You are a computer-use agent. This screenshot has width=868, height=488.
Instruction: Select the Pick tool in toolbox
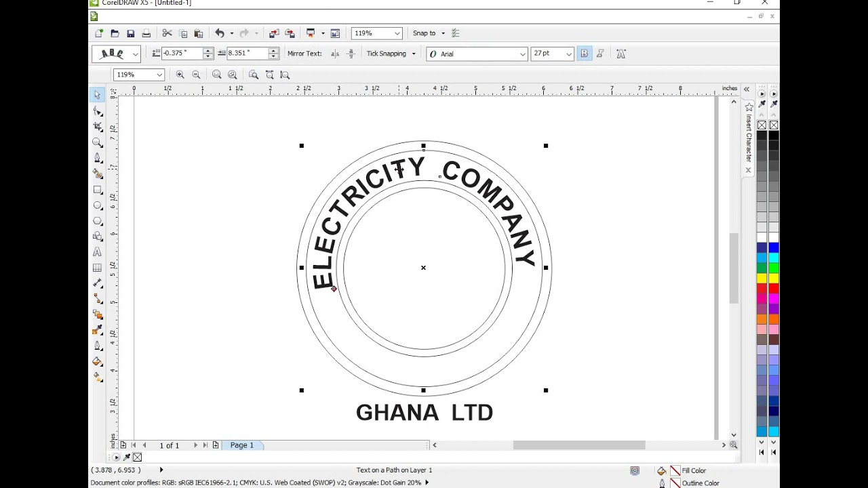(x=98, y=95)
